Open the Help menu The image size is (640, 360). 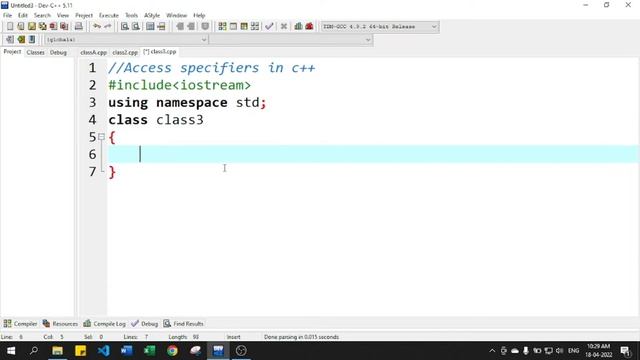pyautogui.click(x=199, y=15)
